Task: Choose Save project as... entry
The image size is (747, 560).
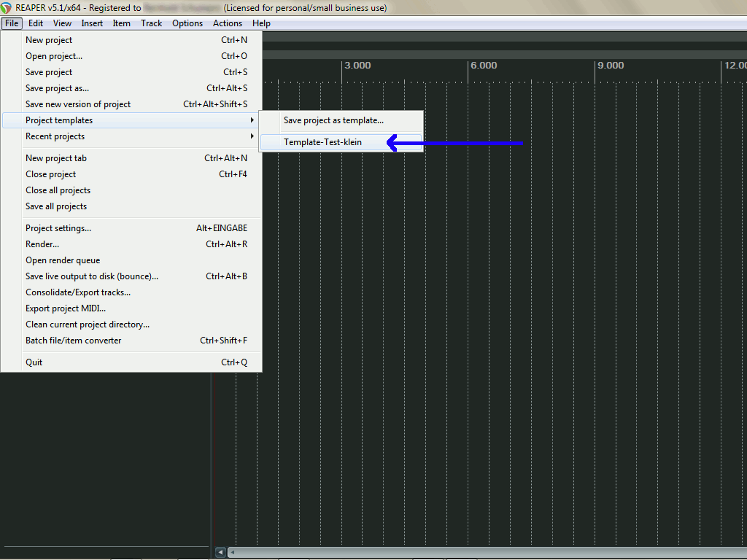Action: coord(131,88)
